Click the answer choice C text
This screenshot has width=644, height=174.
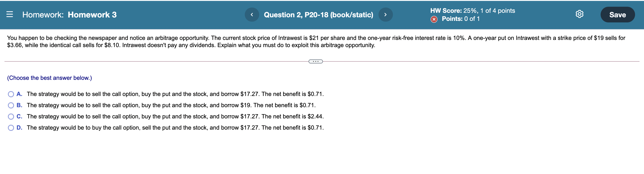point(175,116)
